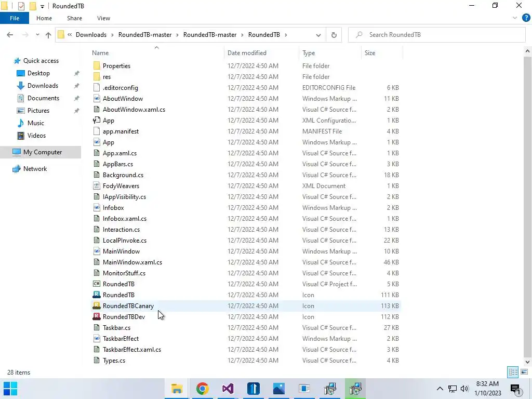Image resolution: width=532 pixels, height=399 pixels.
Task: Select My Computer in navigation pane
Action: pyautogui.click(x=43, y=152)
